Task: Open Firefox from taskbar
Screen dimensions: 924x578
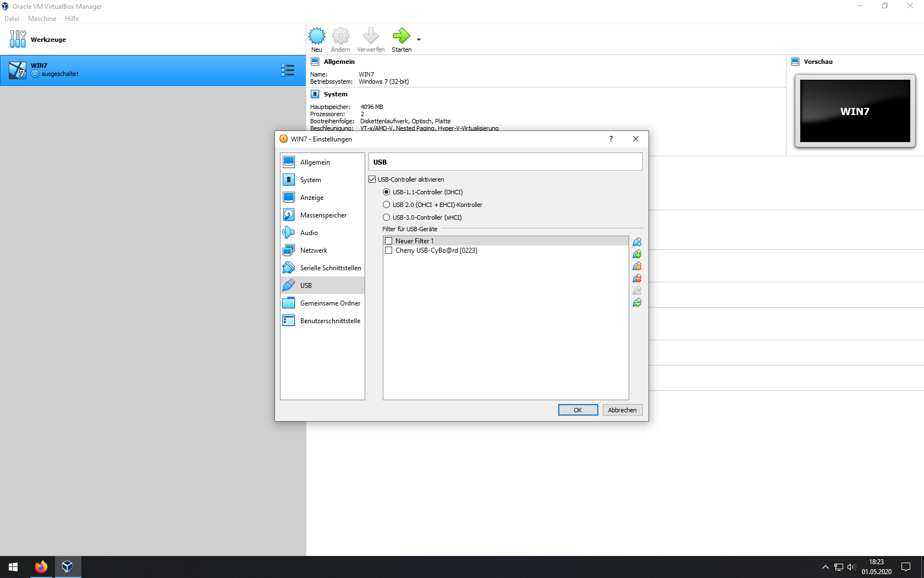Action: (x=41, y=567)
